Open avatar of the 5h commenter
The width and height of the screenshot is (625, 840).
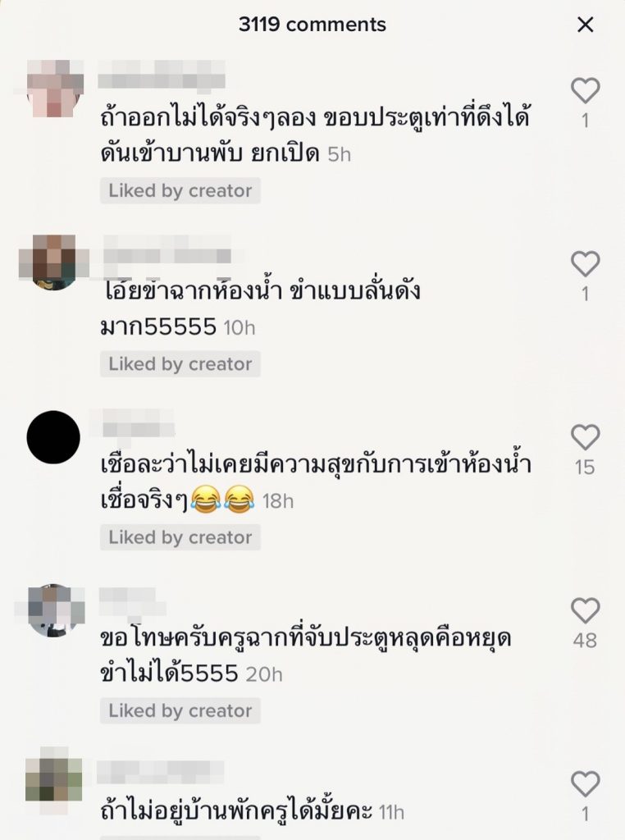coord(55,89)
